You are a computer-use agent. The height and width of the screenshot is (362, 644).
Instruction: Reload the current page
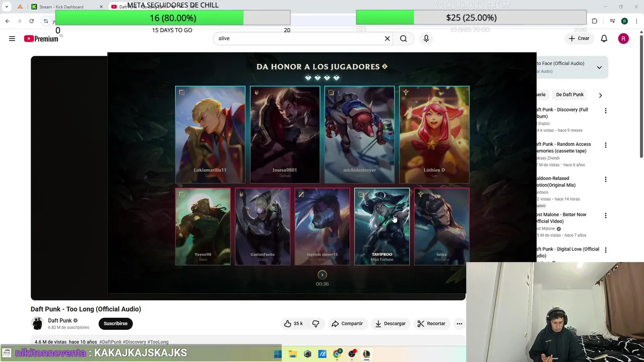point(31,21)
